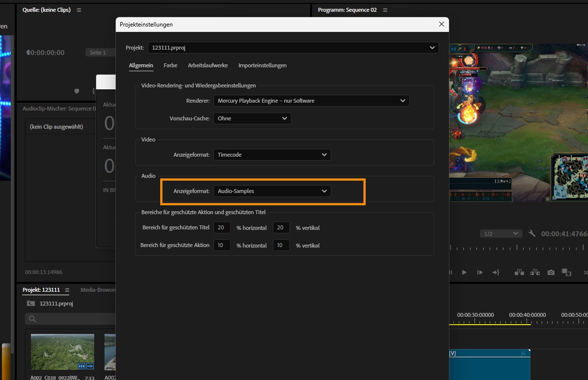Add a marker in the source monitor
The width and height of the screenshot is (588, 380).
[77, 91]
